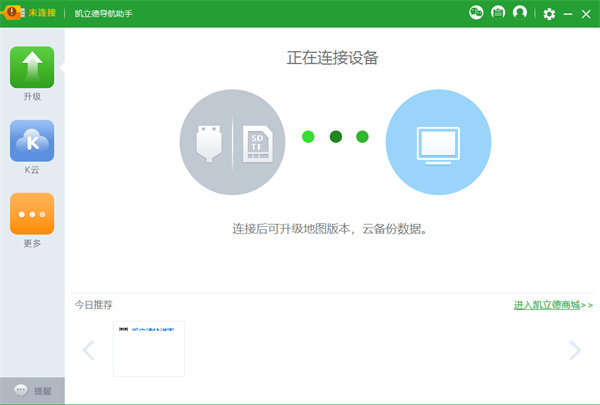
Task: Click the 提醒 reminder button
Action: tap(32, 390)
